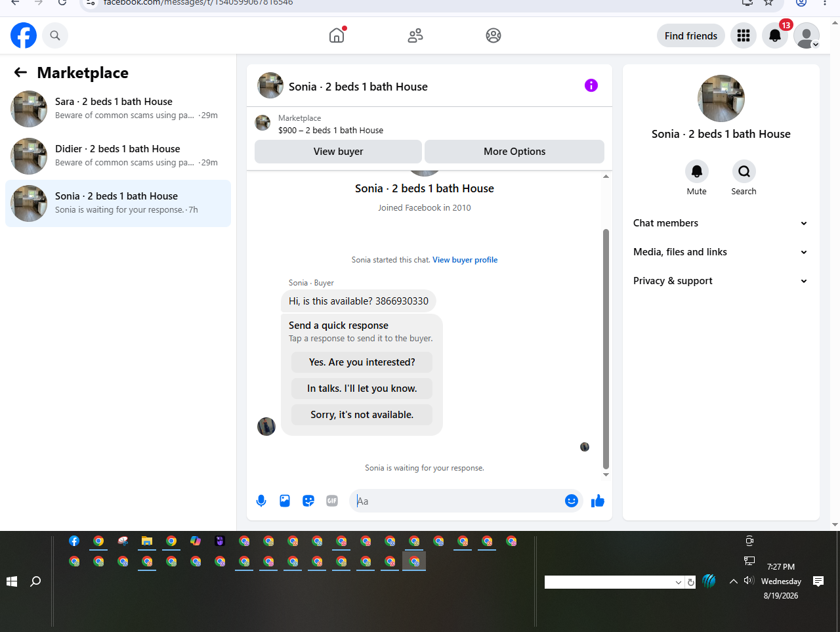840x632 pixels.
Task: Click the Facebook logo in the header
Action: point(24,35)
